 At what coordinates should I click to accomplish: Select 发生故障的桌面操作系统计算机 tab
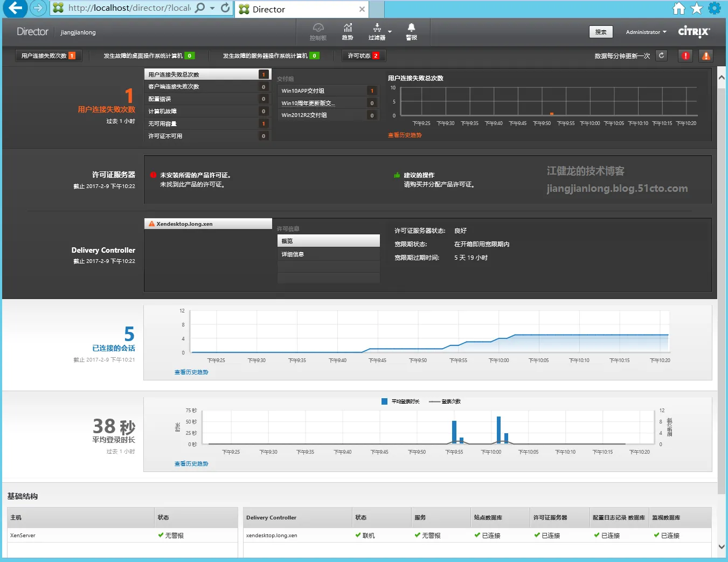[x=149, y=55]
